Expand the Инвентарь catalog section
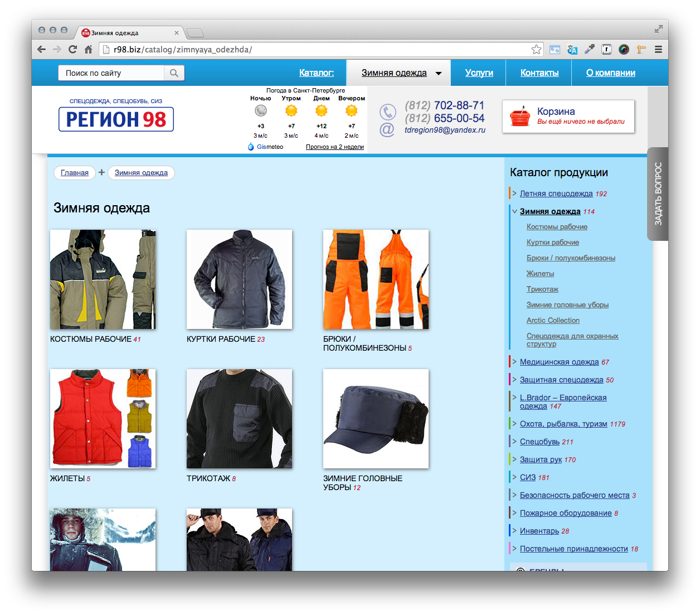Screen dimensions: 700x615 pyautogui.click(x=514, y=531)
